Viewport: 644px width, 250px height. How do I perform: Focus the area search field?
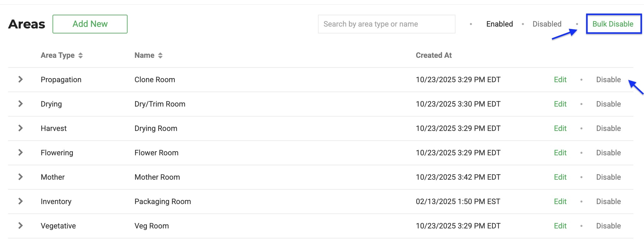pyautogui.click(x=387, y=24)
